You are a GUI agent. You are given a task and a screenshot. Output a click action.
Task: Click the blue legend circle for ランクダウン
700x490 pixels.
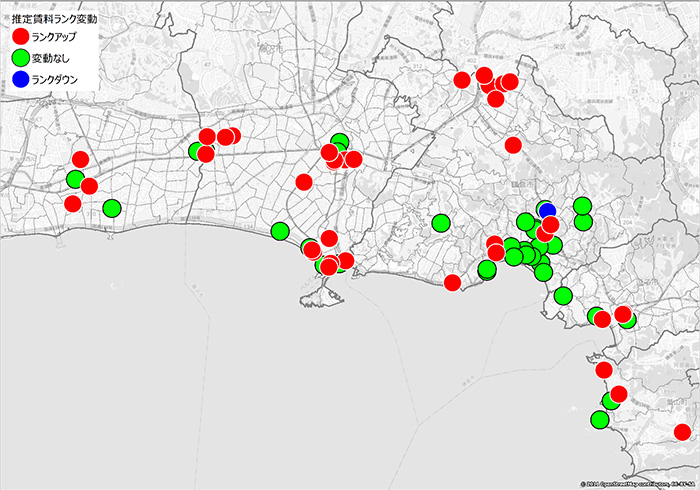(x=19, y=79)
